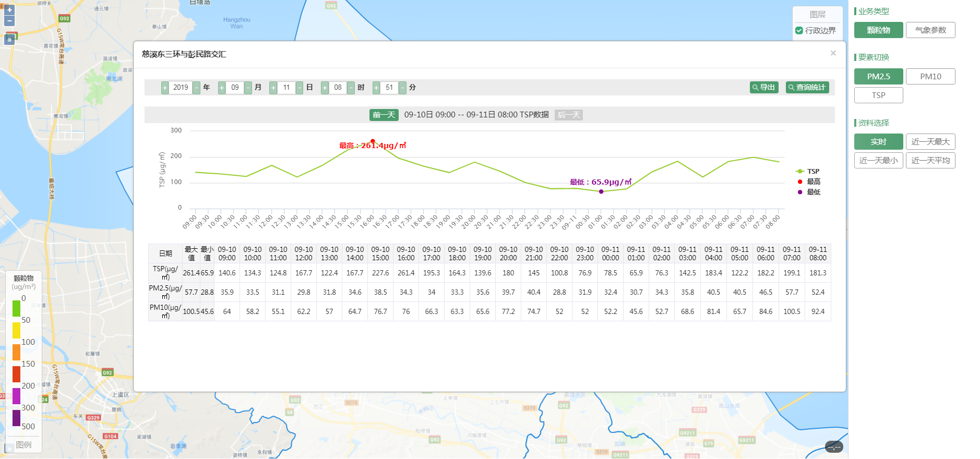Screen dimensions: 980x459
Task: Select 近一天平均 data option
Action: pos(930,161)
